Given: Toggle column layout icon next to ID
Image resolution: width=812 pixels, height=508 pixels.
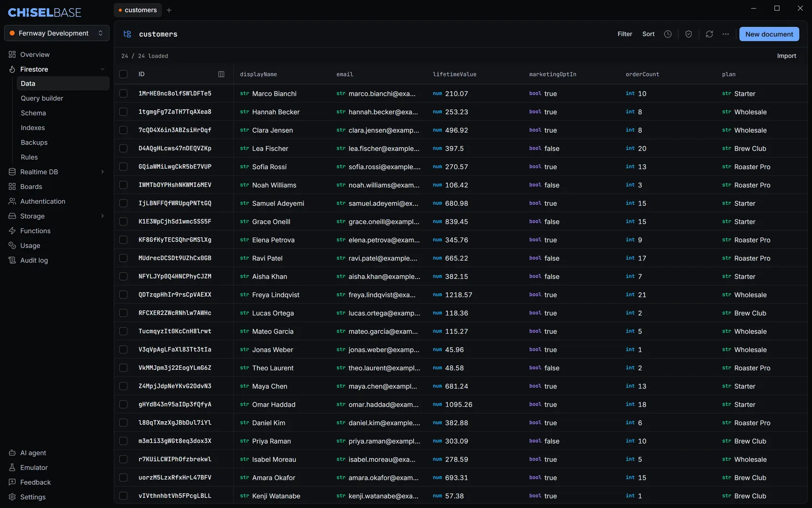Looking at the screenshot, I should pyautogui.click(x=221, y=74).
